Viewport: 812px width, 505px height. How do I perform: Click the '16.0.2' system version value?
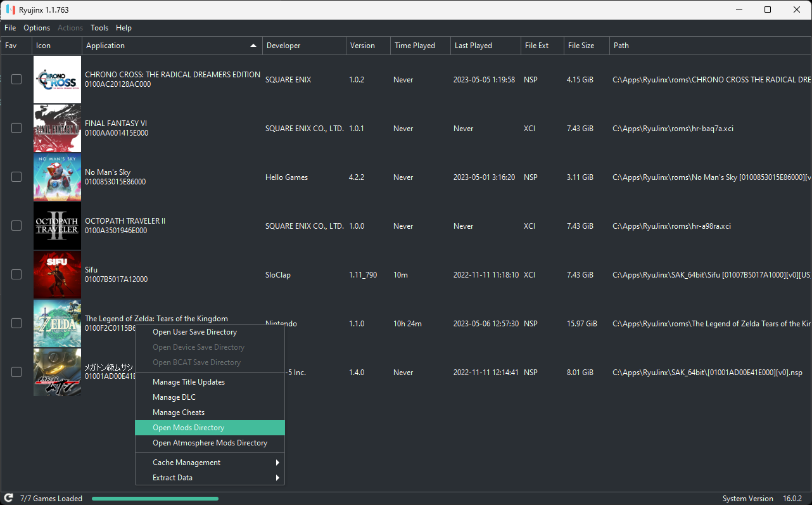[x=792, y=499]
